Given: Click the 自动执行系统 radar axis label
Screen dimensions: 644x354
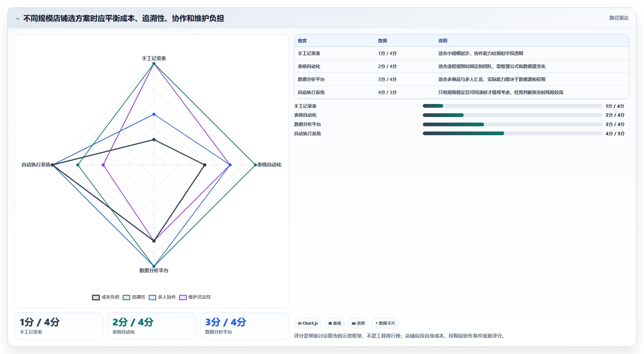Looking at the screenshot, I should pos(36,165).
